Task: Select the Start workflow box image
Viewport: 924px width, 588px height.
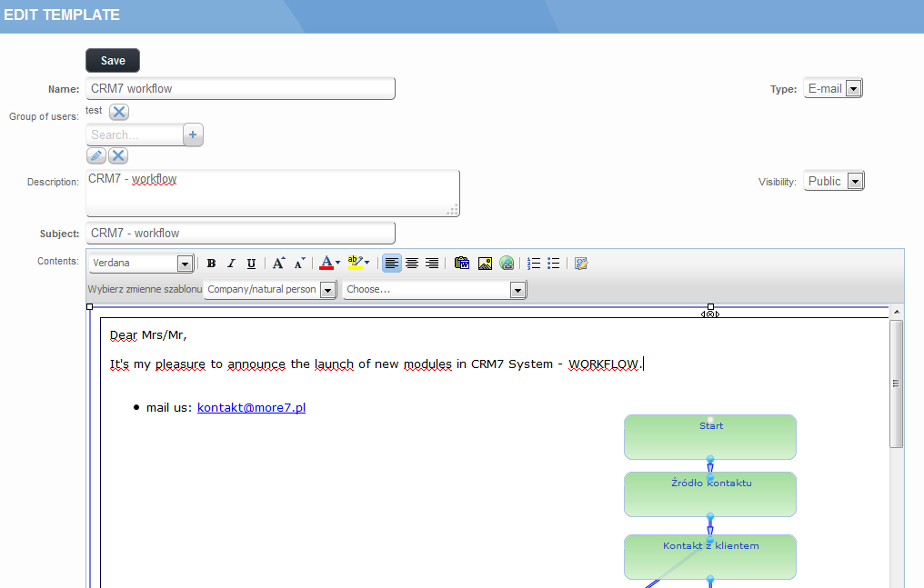Action: tap(710, 437)
